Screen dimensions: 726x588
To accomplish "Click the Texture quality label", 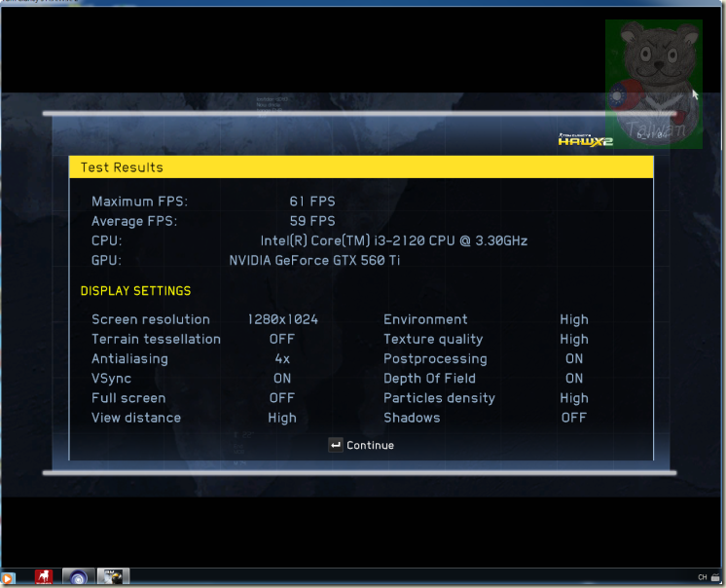I will 433,340.
